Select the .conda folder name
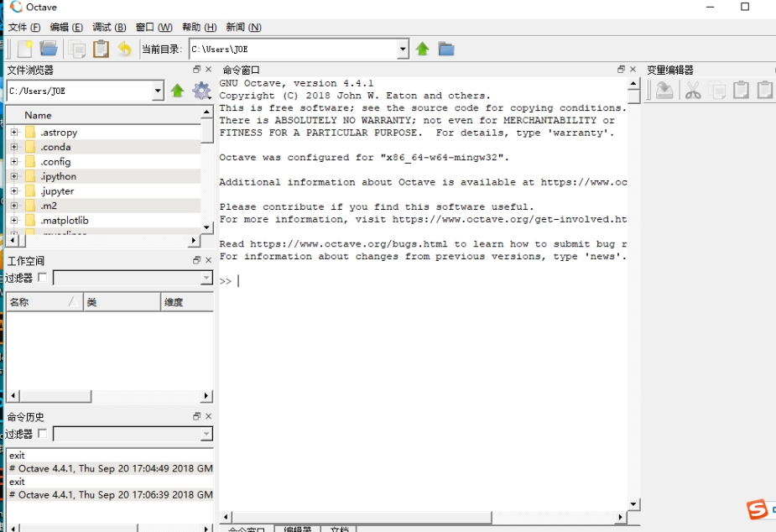This screenshot has width=776, height=532. 55,147
